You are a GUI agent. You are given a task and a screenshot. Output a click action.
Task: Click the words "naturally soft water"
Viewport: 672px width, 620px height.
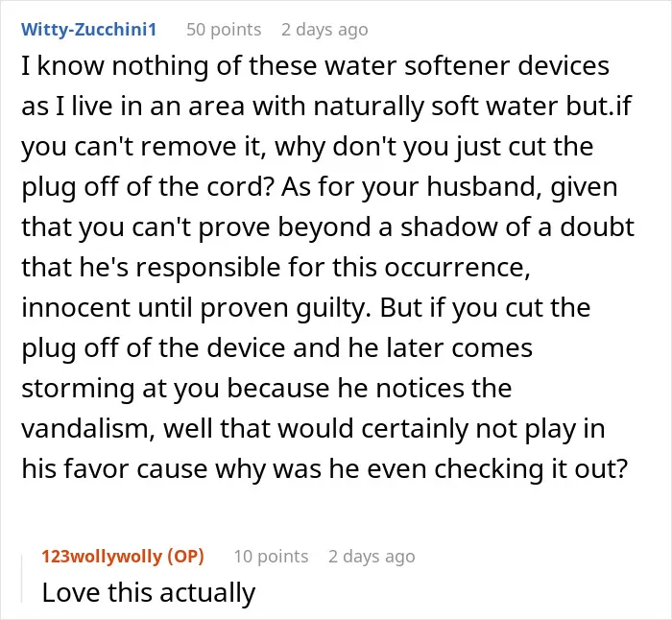[436, 107]
